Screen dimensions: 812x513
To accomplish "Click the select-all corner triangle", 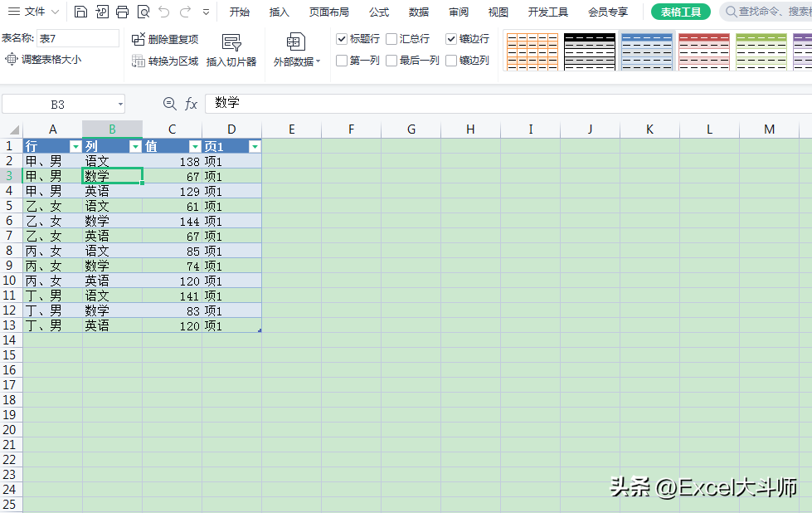I will pos(14,130).
